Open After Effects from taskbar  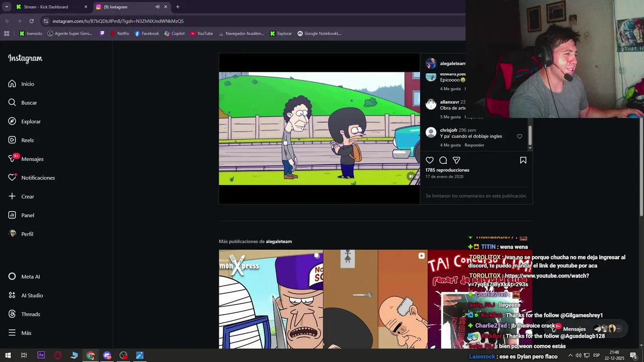41,355
